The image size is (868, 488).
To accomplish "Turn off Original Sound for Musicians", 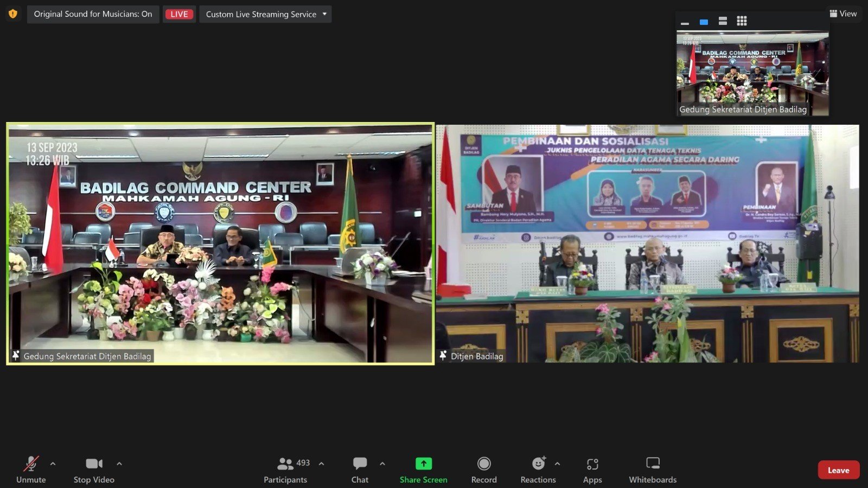I will tap(93, 14).
